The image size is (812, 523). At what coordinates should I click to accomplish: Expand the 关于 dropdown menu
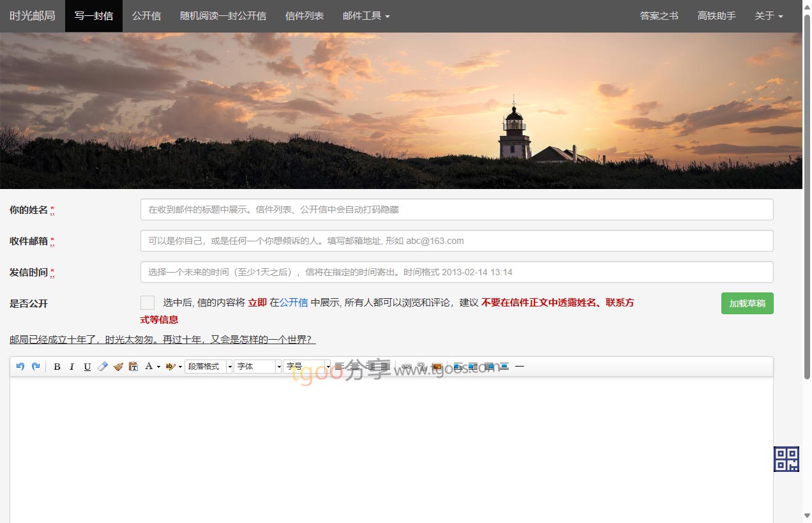pyautogui.click(x=769, y=16)
